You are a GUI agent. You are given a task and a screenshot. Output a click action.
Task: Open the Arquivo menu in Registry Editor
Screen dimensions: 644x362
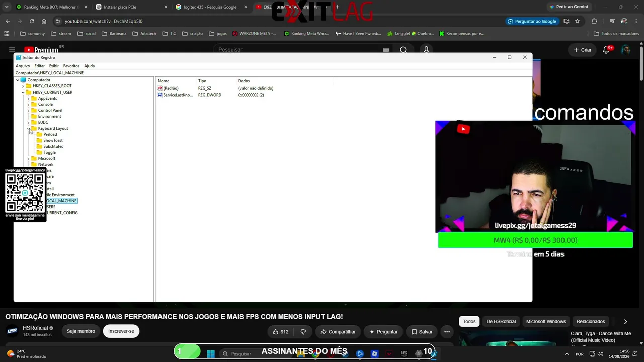click(23, 66)
